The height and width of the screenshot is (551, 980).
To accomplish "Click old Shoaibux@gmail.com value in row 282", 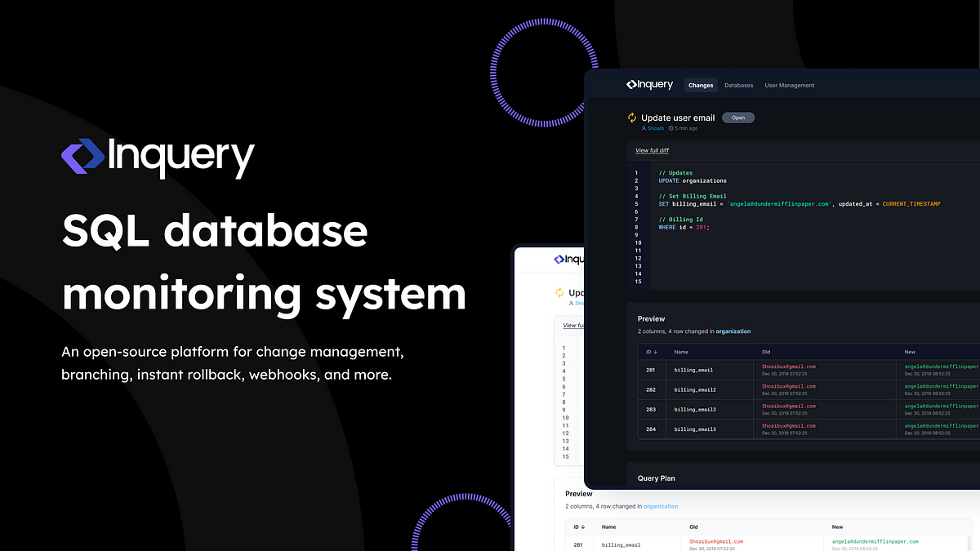I will tap(788, 386).
